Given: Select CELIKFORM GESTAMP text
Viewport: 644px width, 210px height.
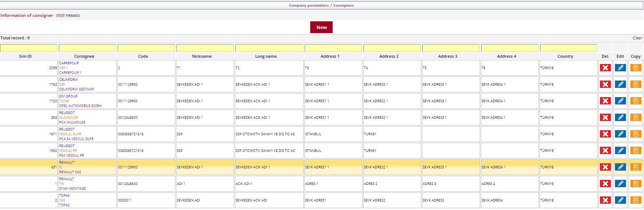Looking at the screenshot, I should [76, 89].
